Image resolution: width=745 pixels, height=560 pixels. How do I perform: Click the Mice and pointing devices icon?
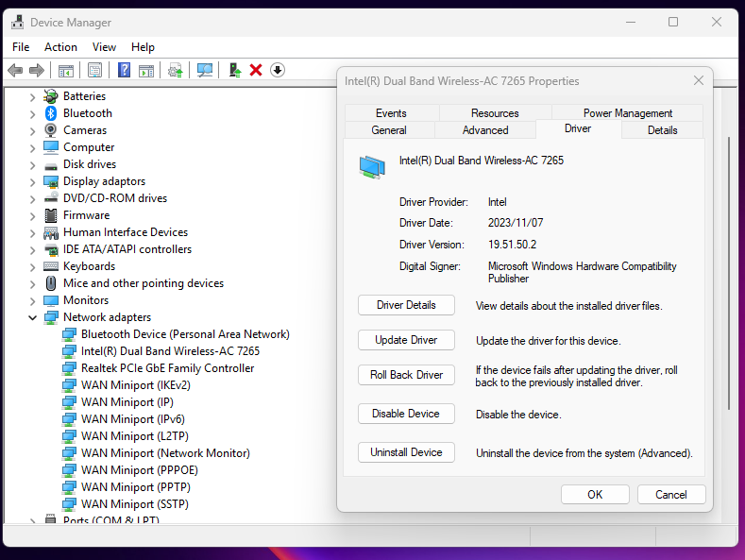click(51, 283)
